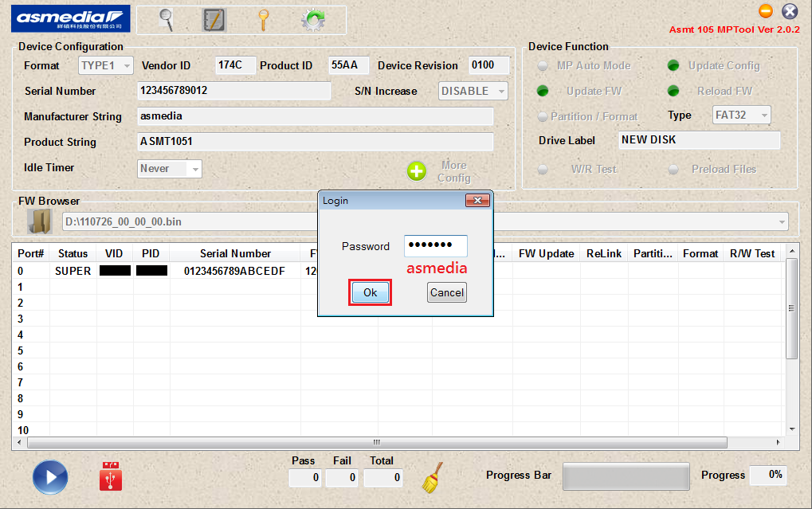Click the broom clear counters icon
The width and height of the screenshot is (812, 509).
(433, 477)
